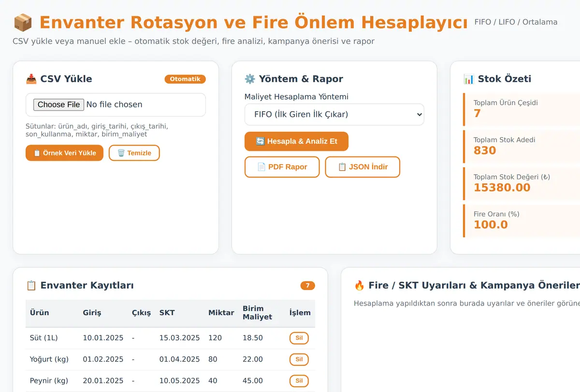Delete the Peynir (kg) row with Sil
The image size is (580, 392).
click(299, 380)
